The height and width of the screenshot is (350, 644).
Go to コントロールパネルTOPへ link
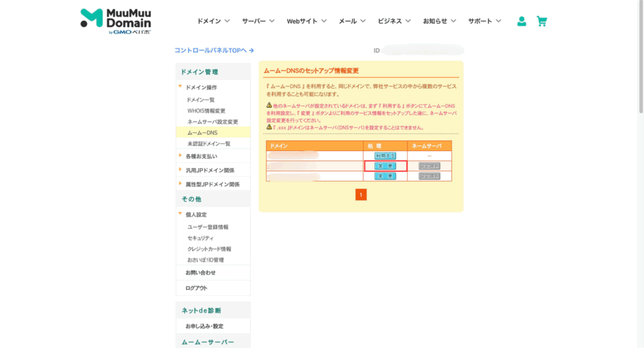click(x=214, y=50)
